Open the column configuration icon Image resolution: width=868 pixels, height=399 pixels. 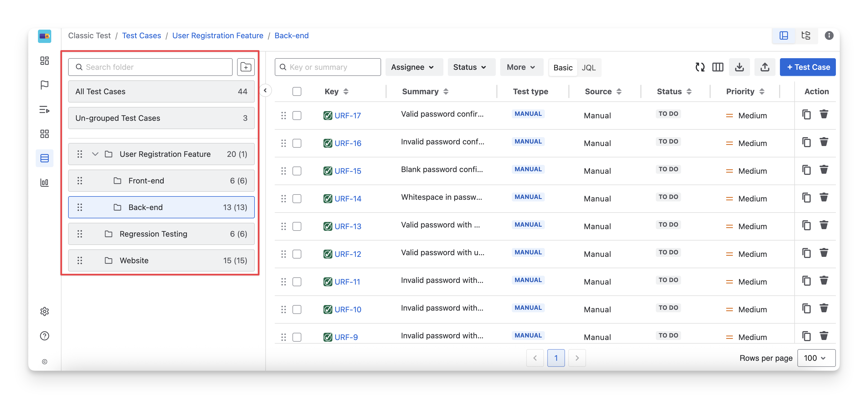(718, 67)
